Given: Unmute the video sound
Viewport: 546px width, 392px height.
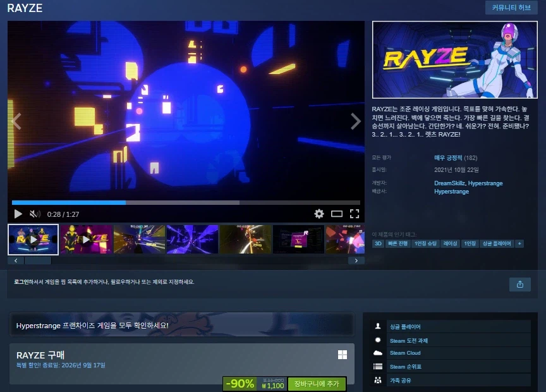Looking at the screenshot, I should 35,214.
